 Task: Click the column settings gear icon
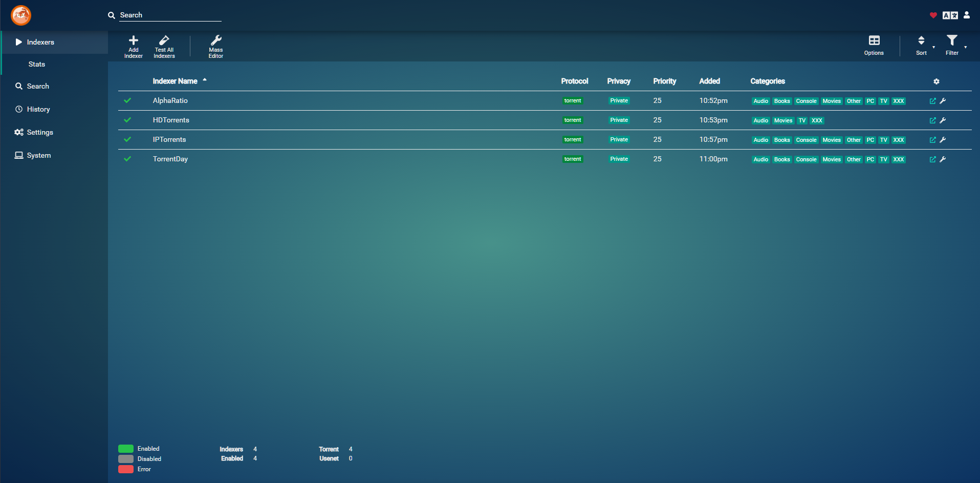(936, 81)
